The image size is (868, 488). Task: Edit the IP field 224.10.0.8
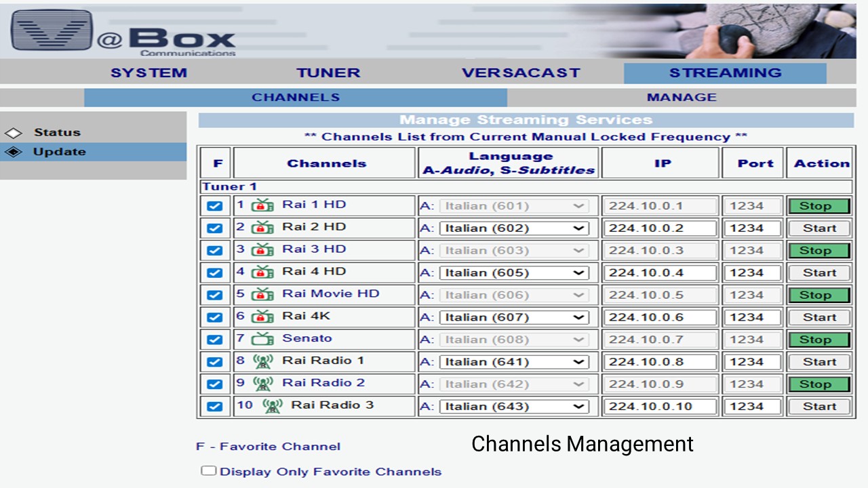(x=660, y=362)
